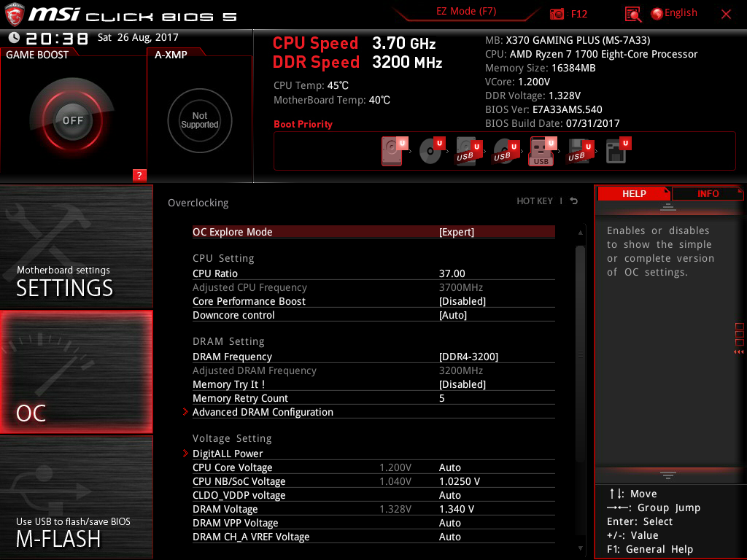
Task: Click the F12 screenshot label
Action: (x=578, y=15)
